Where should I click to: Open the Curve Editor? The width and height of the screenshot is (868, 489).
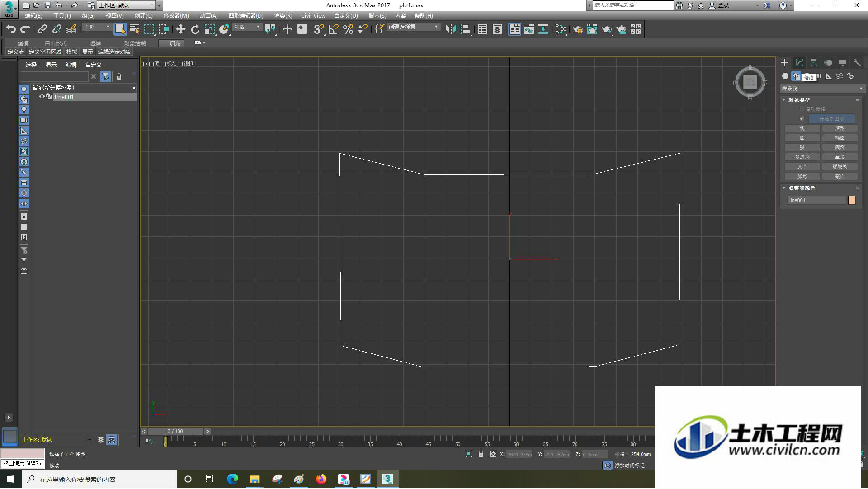point(529,29)
